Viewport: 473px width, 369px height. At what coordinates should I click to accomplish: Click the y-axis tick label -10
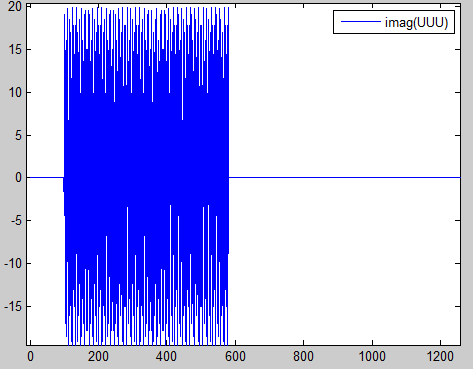13,263
